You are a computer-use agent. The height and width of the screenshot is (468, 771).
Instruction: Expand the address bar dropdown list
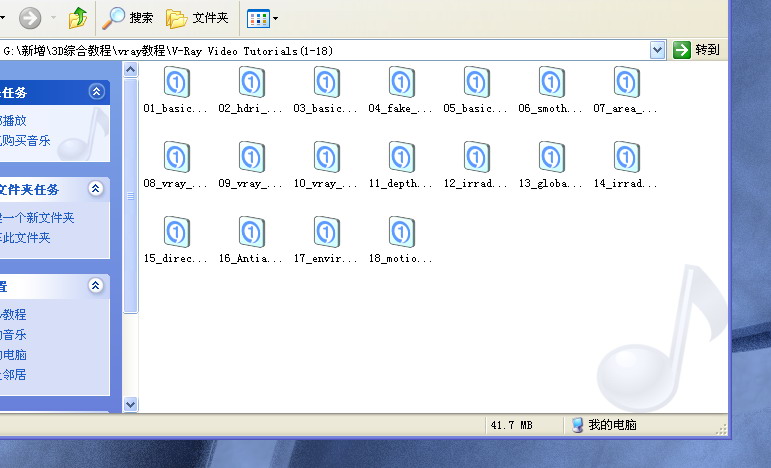657,49
